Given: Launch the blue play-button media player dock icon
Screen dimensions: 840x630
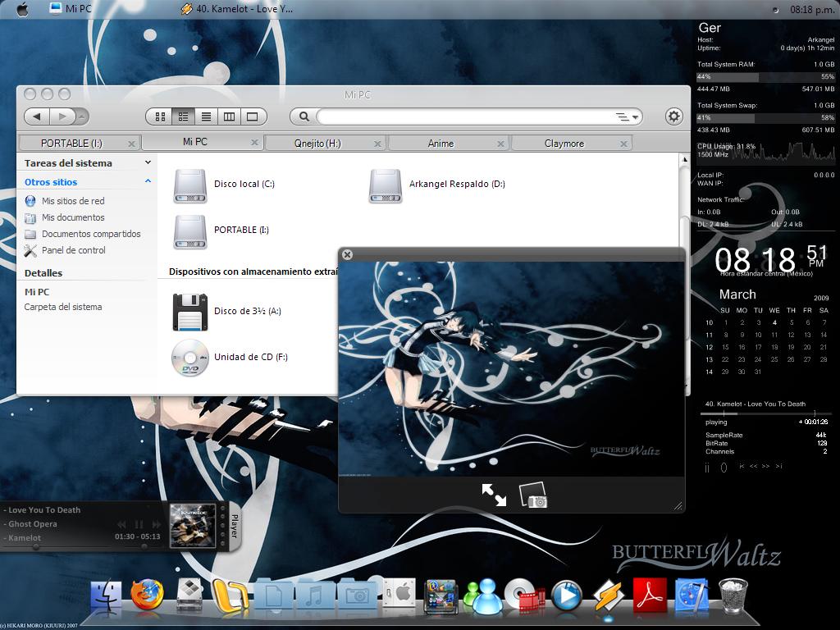Looking at the screenshot, I should [x=566, y=596].
